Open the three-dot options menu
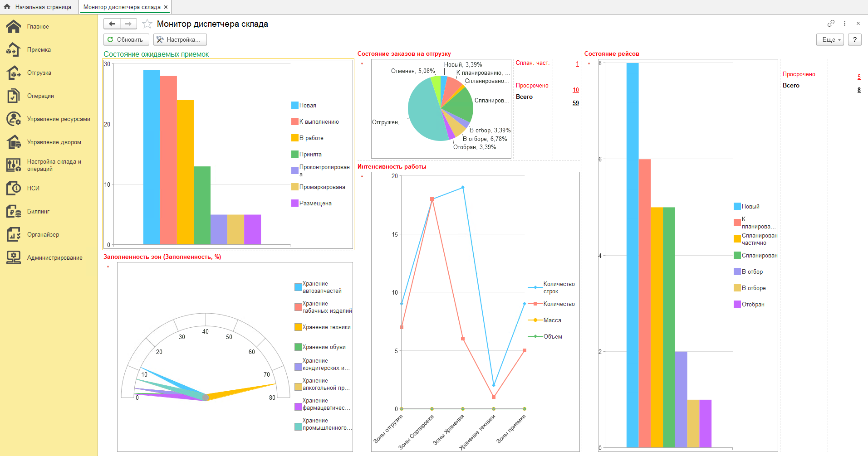 pyautogui.click(x=844, y=24)
